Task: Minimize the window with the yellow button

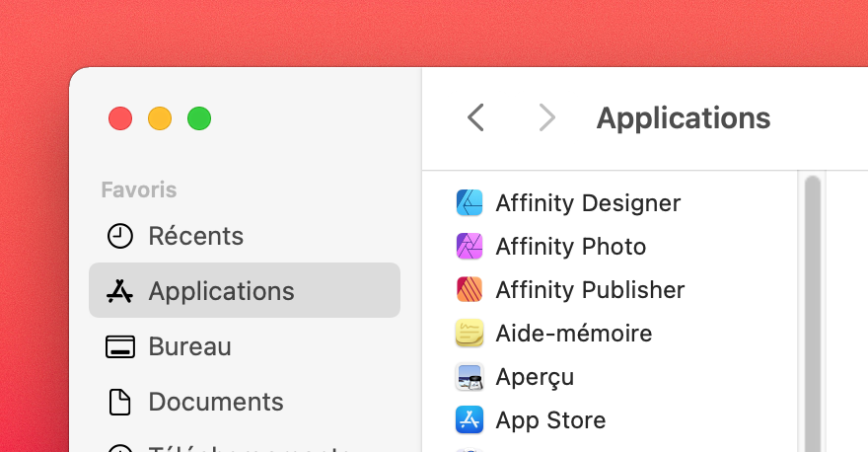Action: tap(160, 119)
